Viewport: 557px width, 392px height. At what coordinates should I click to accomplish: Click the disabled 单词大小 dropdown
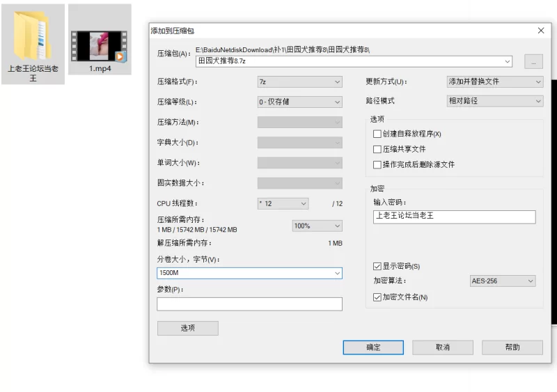[x=299, y=163]
